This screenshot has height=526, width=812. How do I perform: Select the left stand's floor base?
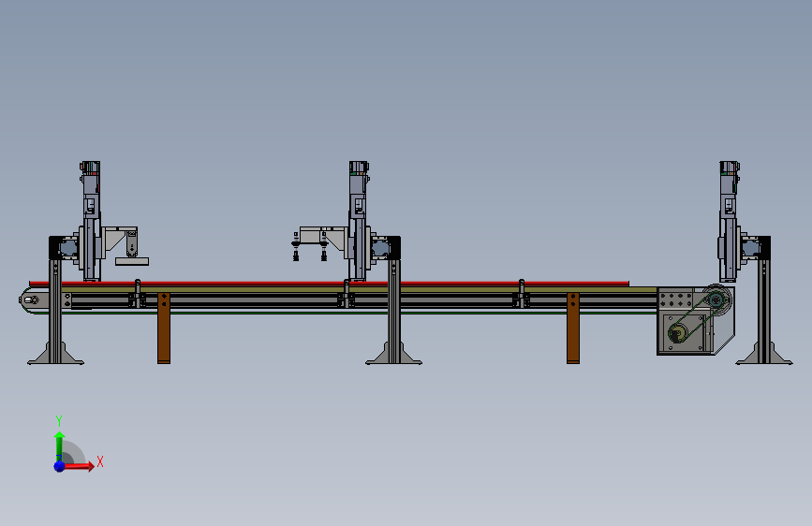click(55, 354)
